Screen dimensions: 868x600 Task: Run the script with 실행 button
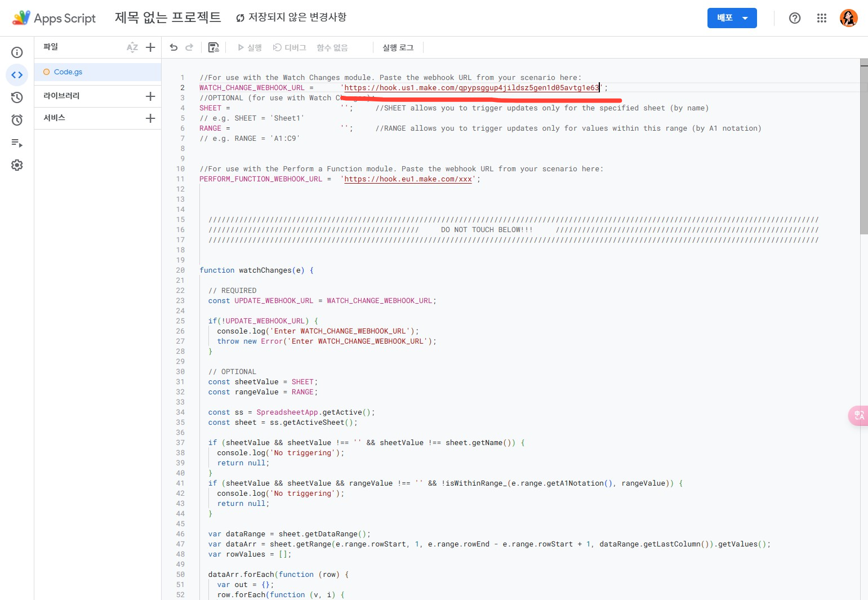click(x=250, y=48)
